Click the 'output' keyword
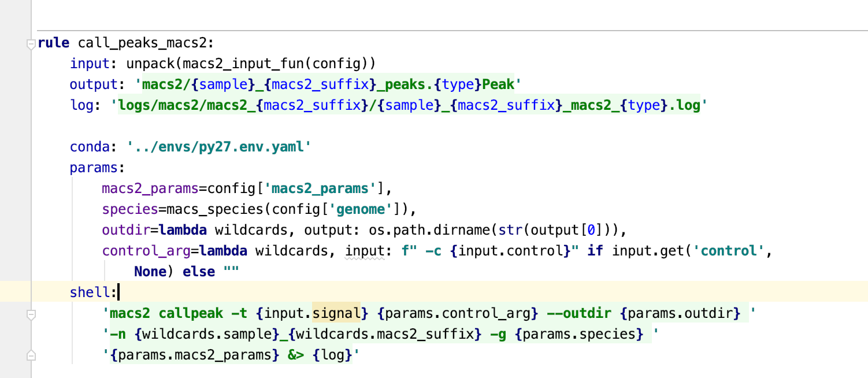The width and height of the screenshot is (868, 378). tap(94, 84)
